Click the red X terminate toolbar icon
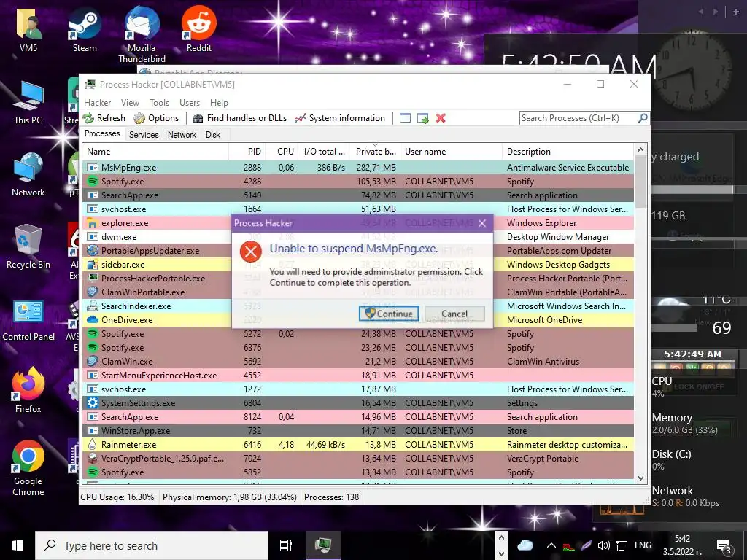Image resolution: width=747 pixels, height=560 pixels. [x=441, y=118]
